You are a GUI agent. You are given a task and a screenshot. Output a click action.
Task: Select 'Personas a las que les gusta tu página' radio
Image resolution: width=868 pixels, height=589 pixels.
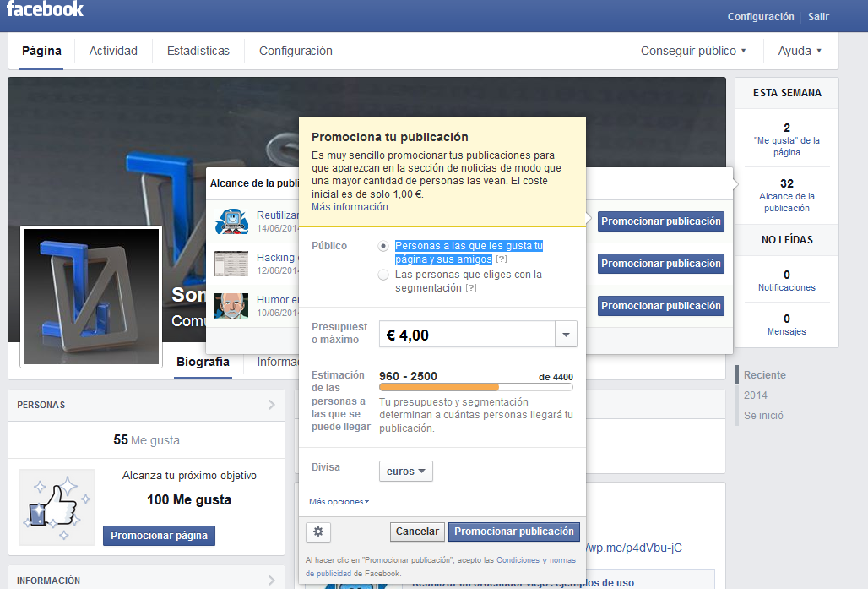click(383, 246)
